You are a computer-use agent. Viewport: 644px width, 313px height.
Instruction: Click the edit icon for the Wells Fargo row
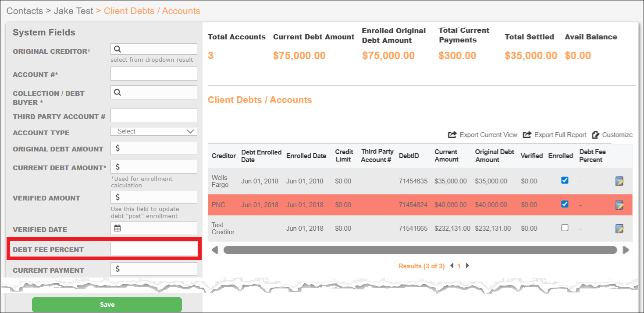(619, 181)
